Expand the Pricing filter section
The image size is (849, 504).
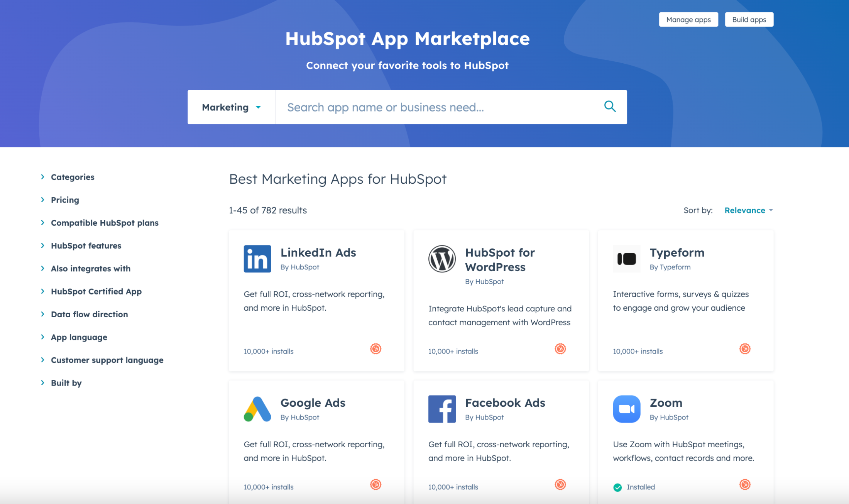[x=65, y=199]
